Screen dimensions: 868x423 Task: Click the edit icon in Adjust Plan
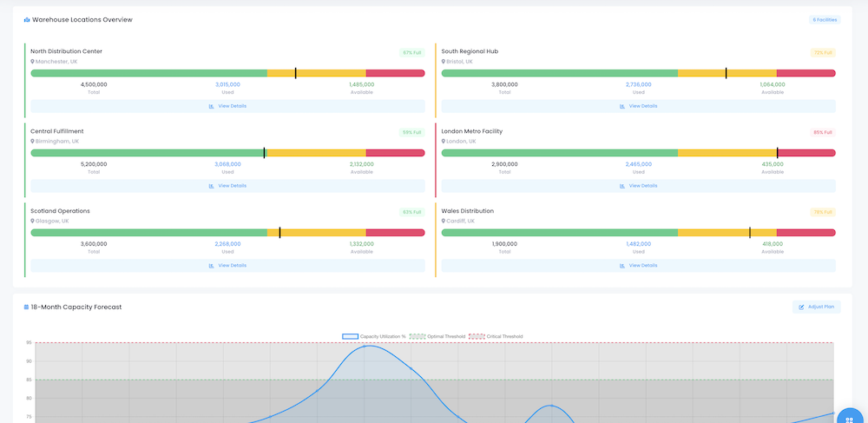[801, 307]
